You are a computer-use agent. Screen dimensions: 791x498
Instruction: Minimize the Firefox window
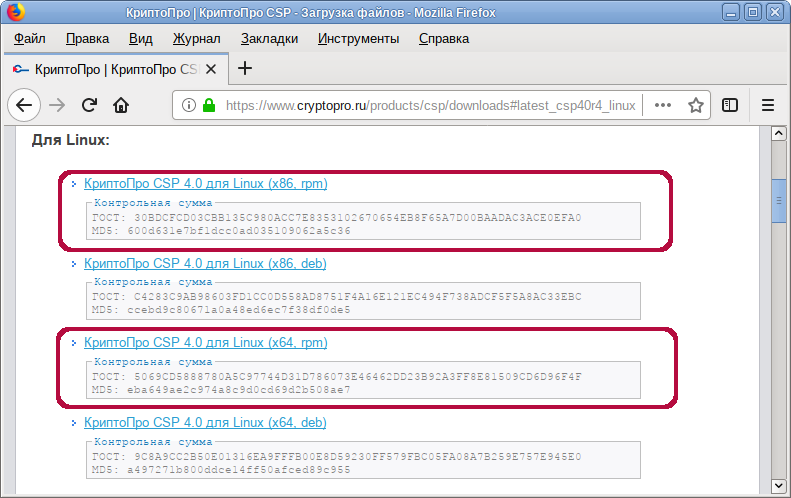[x=730, y=12]
